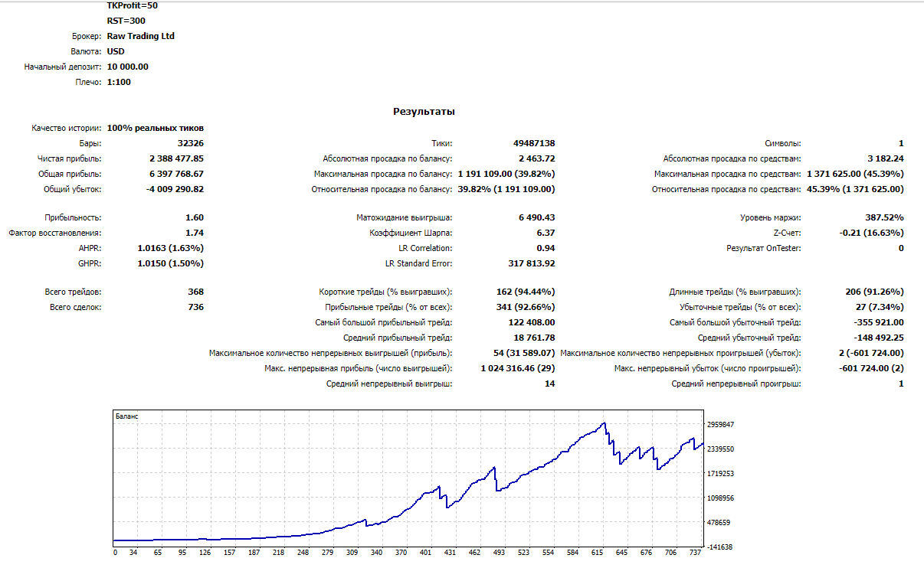Click AHPR value 1.0163 (1.63%)
This screenshot has height=568, width=924.
point(171,248)
